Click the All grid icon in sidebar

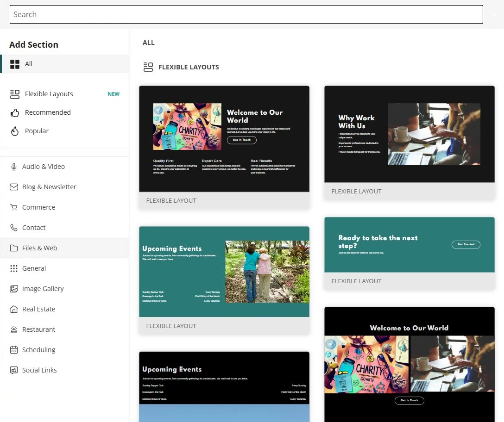coord(15,64)
